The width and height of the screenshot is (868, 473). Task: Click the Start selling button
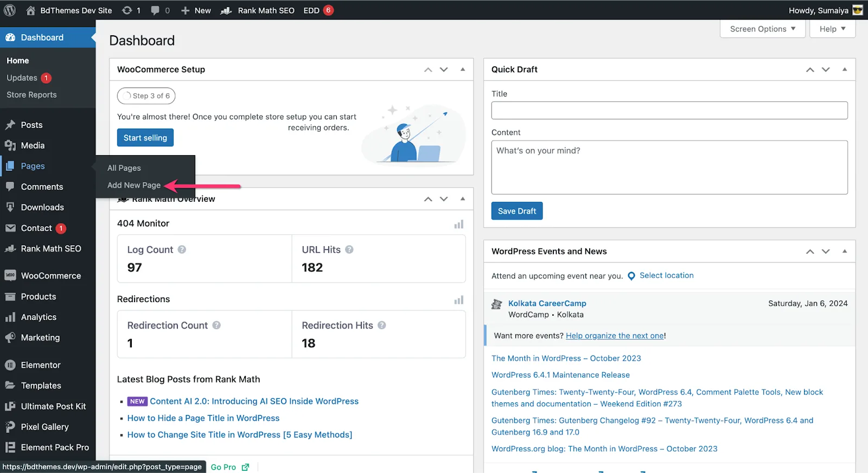click(x=145, y=138)
